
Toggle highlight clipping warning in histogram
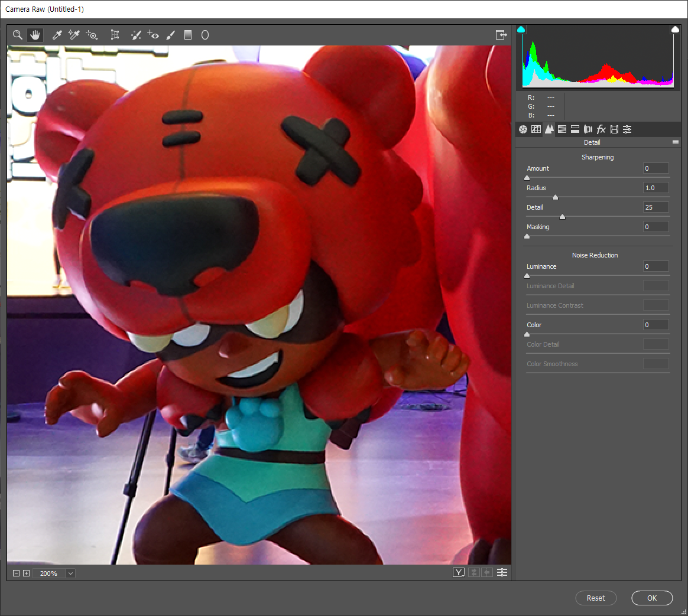click(x=675, y=30)
